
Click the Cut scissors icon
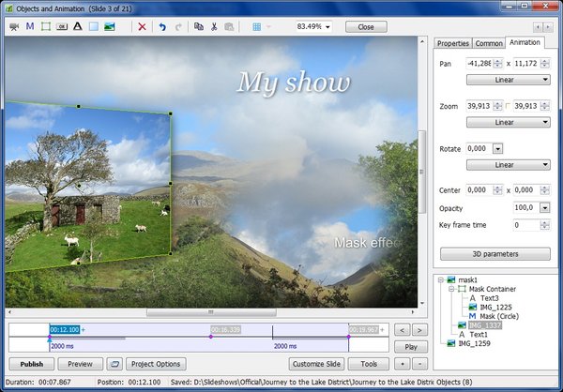[214, 27]
